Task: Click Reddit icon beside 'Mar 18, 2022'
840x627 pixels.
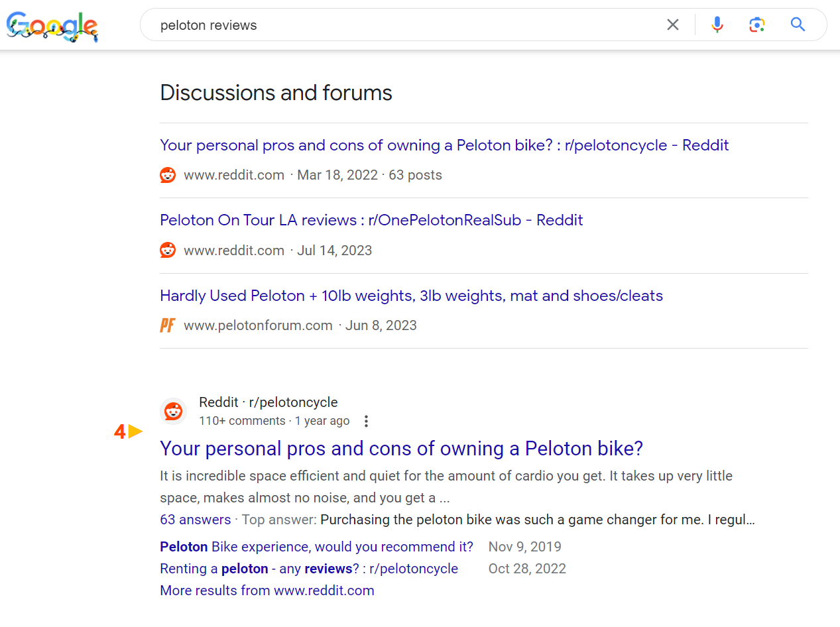Action: click(168, 175)
